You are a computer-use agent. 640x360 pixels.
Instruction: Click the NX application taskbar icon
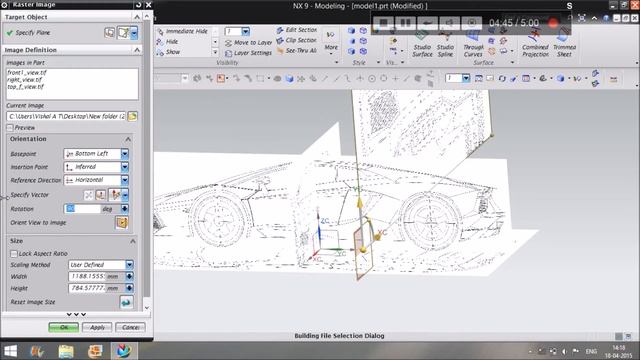pos(123,351)
